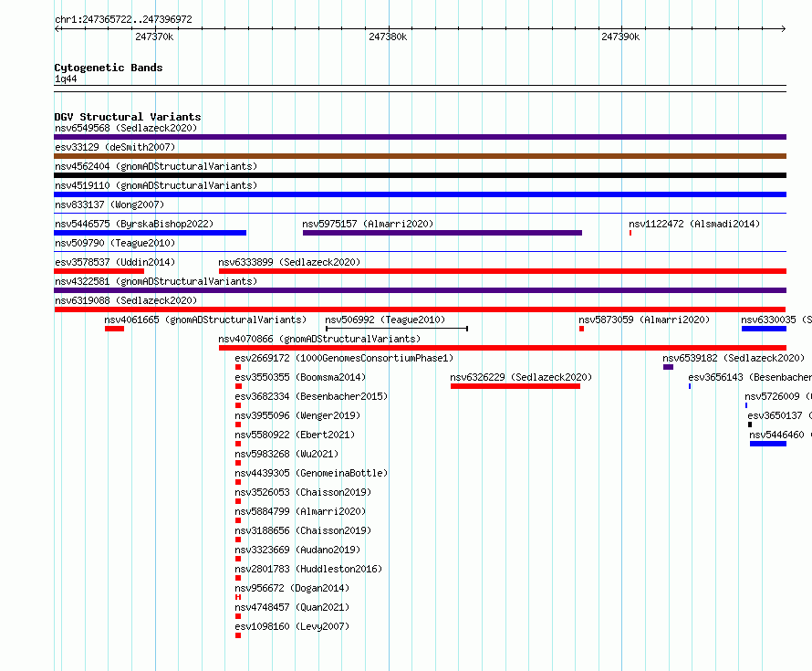Open nsv3323669 (Audano2019) label
Viewport: 812px width, 671px height.
pyautogui.click(x=297, y=550)
